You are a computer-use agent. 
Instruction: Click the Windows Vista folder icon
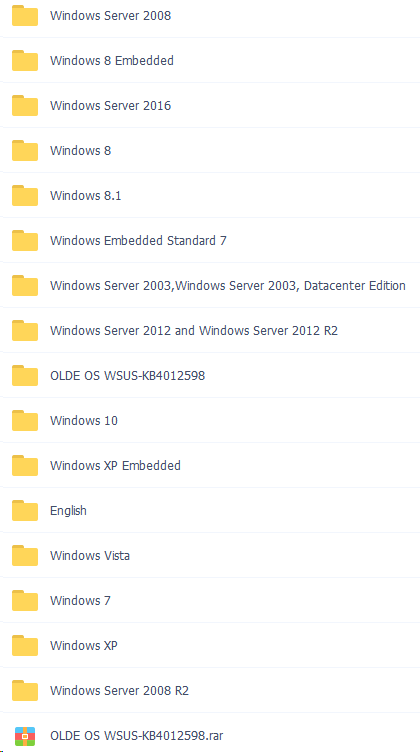[25, 556]
